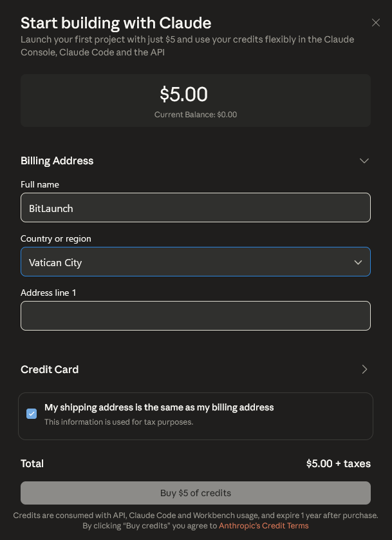The image size is (392, 540).
Task: Close the Start building with Claude dialog
Action: 376,23
